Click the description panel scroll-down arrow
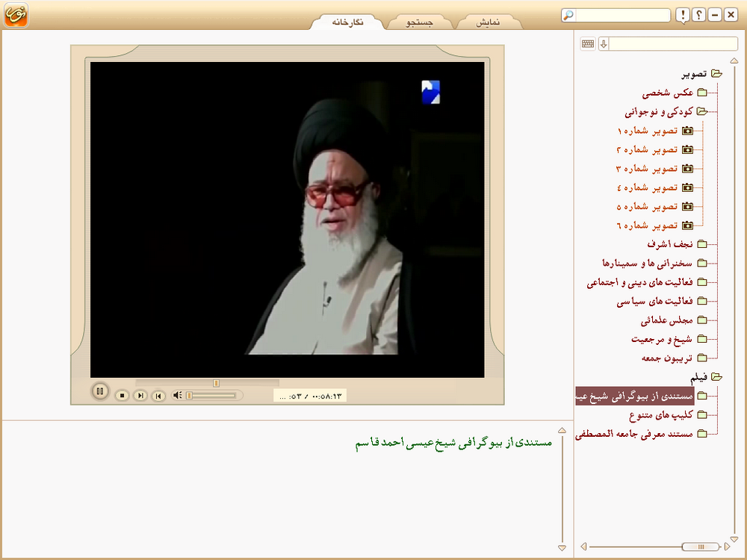This screenshot has height=560, width=747. point(562,548)
